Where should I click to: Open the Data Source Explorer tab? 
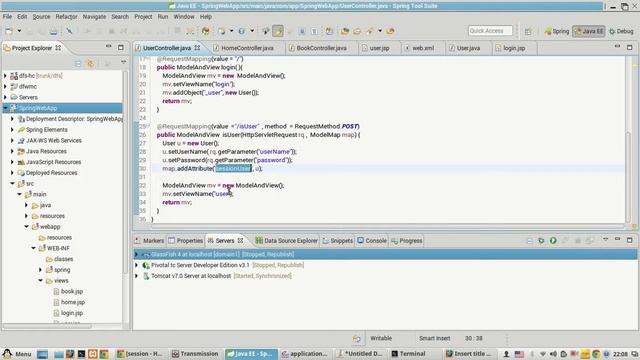[x=287, y=241]
